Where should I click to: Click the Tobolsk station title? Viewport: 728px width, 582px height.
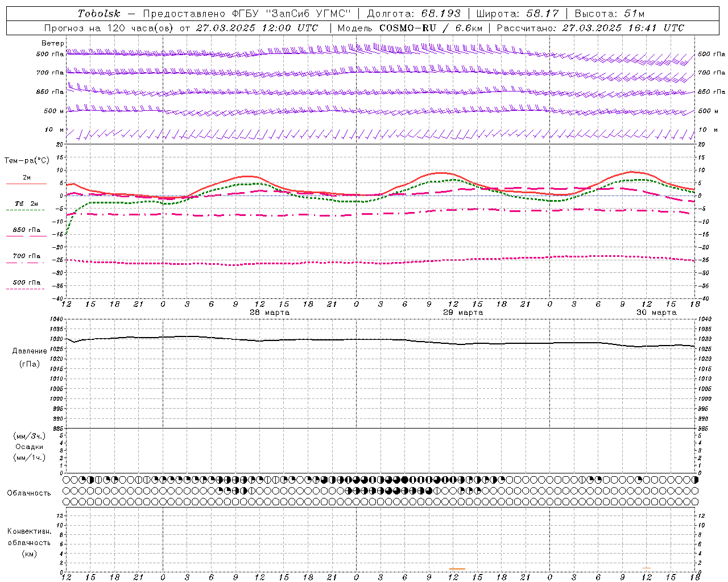pyautogui.click(x=99, y=14)
